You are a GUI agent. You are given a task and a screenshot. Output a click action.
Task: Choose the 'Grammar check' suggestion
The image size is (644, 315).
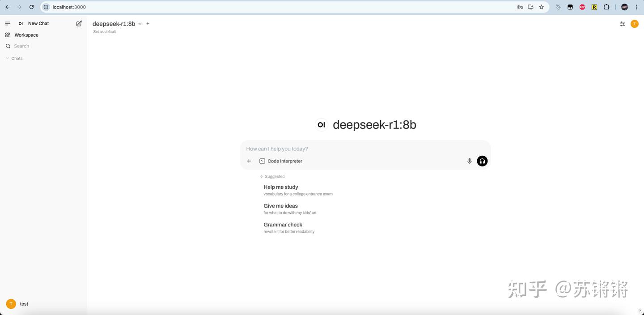click(x=289, y=228)
